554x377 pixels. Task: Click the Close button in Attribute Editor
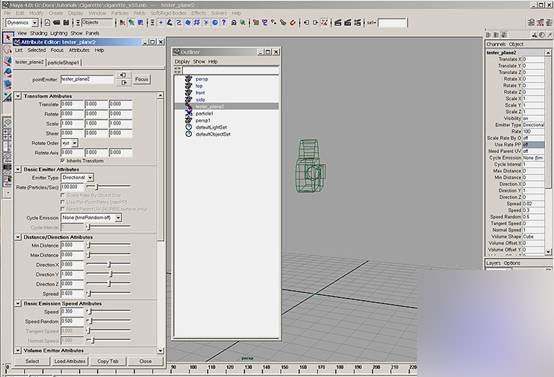[145, 361]
